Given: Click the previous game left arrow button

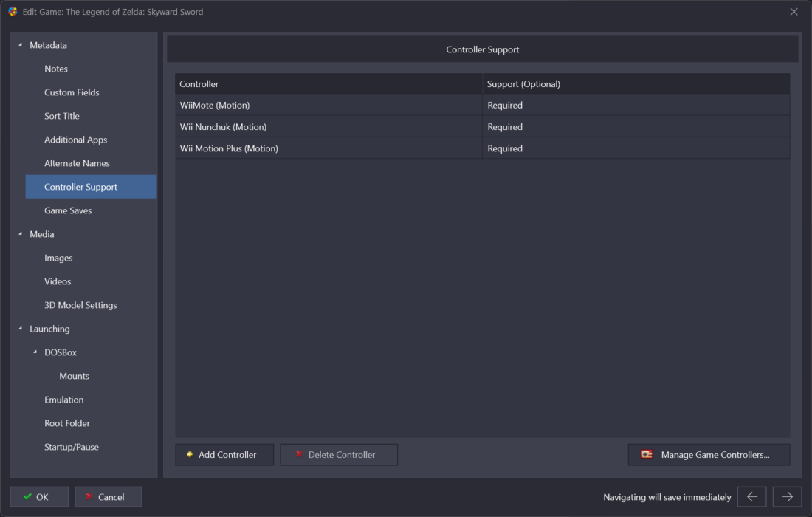Looking at the screenshot, I should 751,497.
